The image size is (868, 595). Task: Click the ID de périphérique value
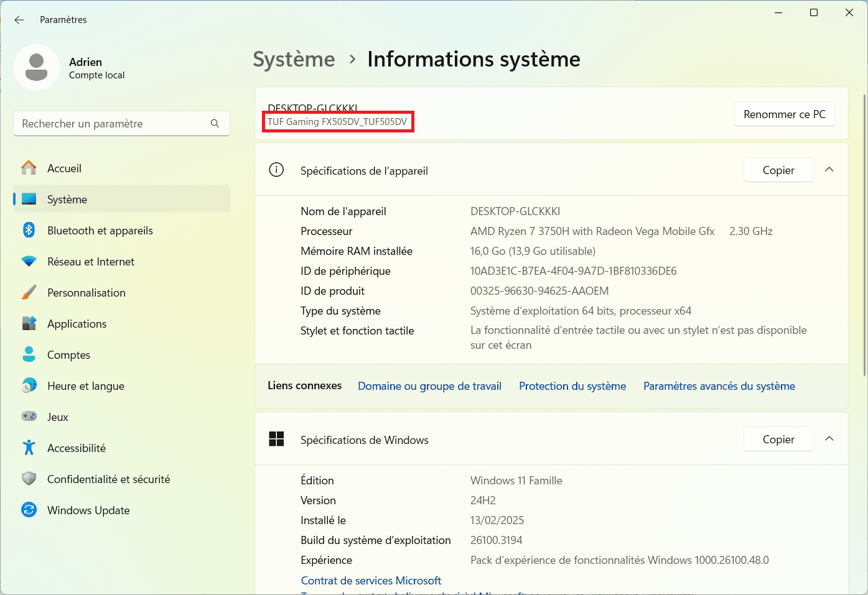(x=573, y=271)
